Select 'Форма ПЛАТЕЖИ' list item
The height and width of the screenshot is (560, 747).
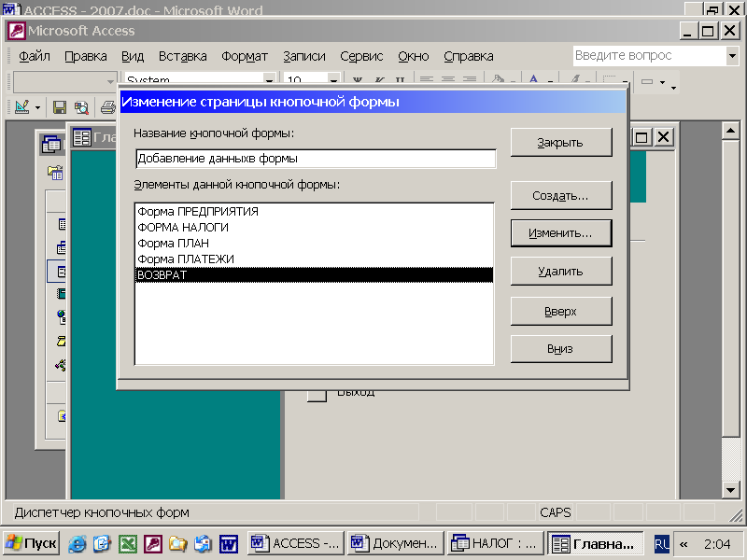pos(315,259)
